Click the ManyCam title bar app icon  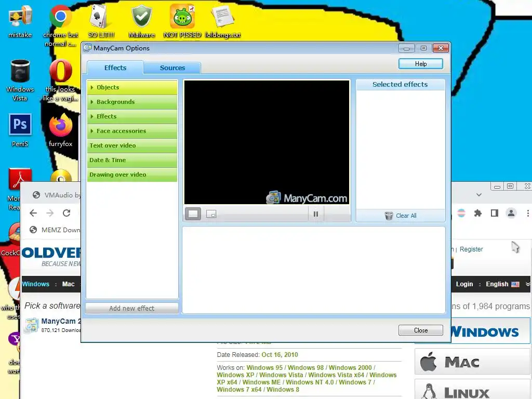87,48
